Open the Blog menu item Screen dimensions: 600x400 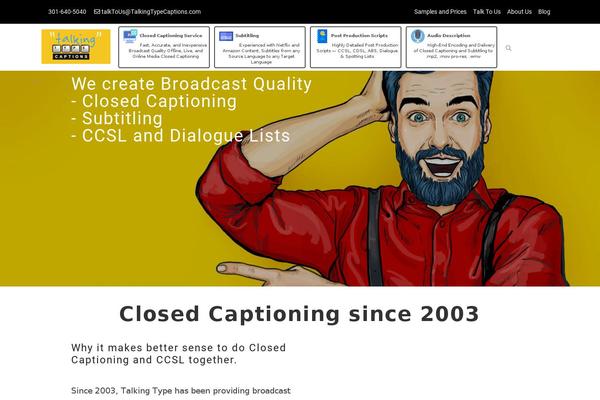click(544, 11)
